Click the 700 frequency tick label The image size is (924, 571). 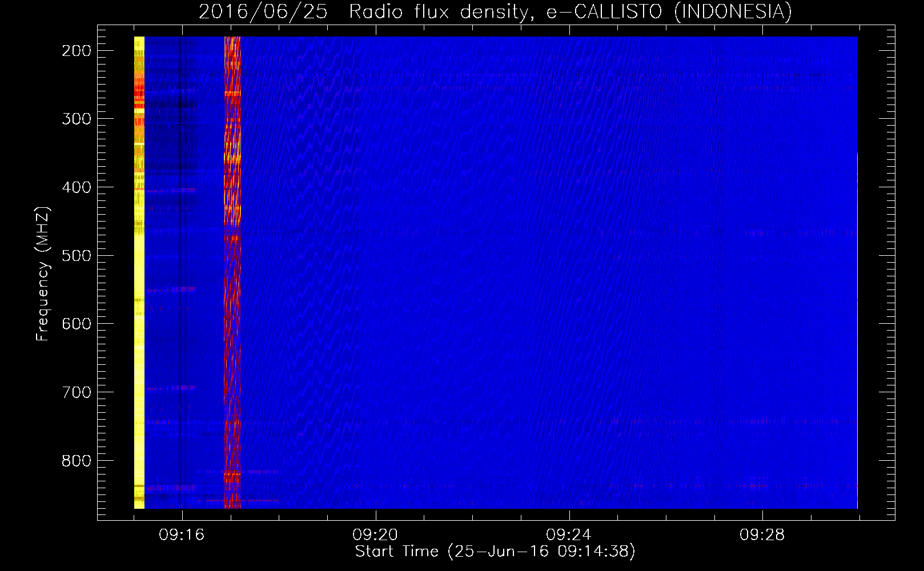click(x=77, y=392)
